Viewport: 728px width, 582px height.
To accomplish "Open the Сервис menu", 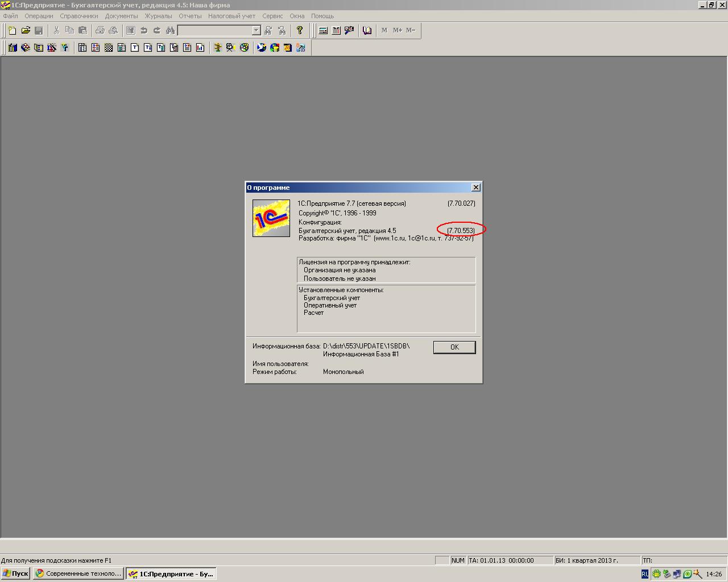I will pyautogui.click(x=272, y=16).
